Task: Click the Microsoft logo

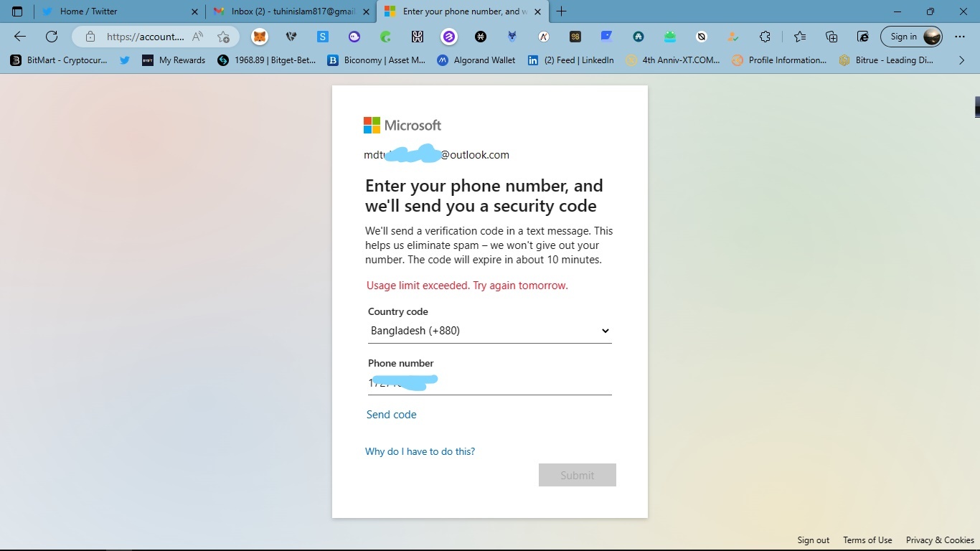Action: pos(402,126)
